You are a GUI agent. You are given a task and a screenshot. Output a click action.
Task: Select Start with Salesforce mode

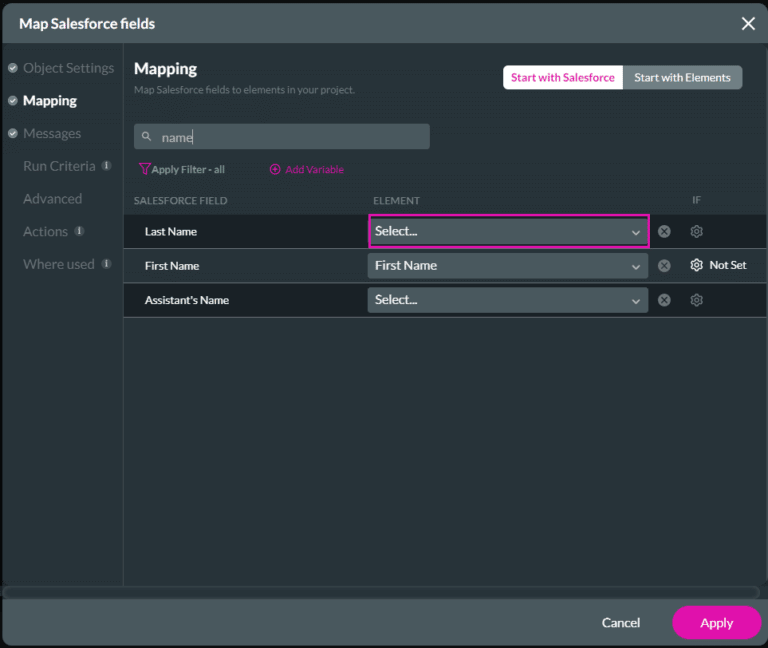[x=562, y=78]
